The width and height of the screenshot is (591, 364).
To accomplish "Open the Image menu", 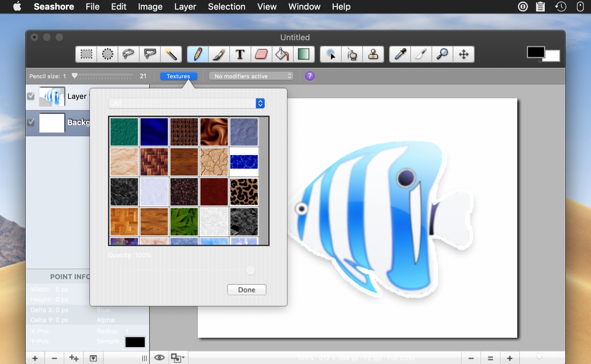I will 150,7.
